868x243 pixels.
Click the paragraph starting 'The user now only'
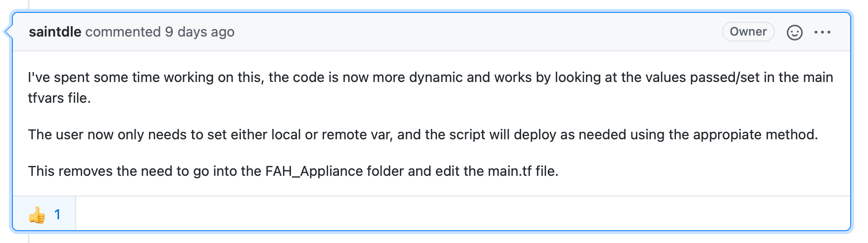click(x=423, y=134)
